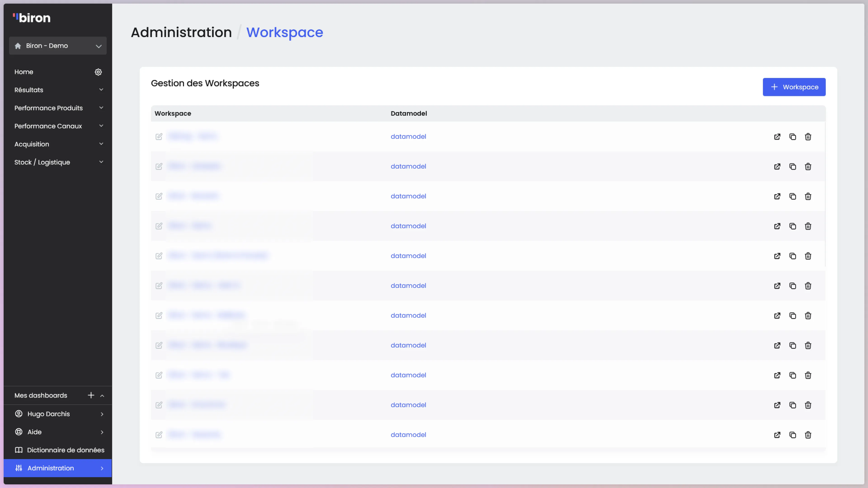This screenshot has width=868, height=488.
Task: Expand the Performance Canaux section
Action: click(58, 126)
